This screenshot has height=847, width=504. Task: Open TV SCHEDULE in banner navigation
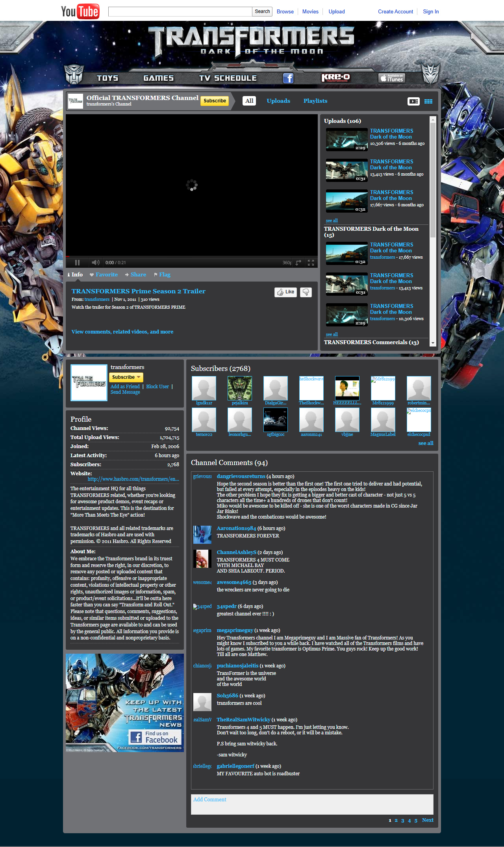[228, 78]
